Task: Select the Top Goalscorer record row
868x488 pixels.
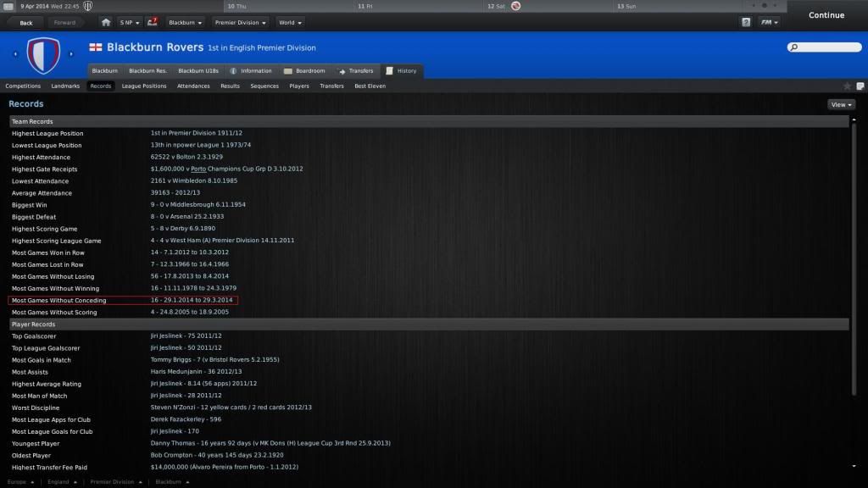Action: 429,335
